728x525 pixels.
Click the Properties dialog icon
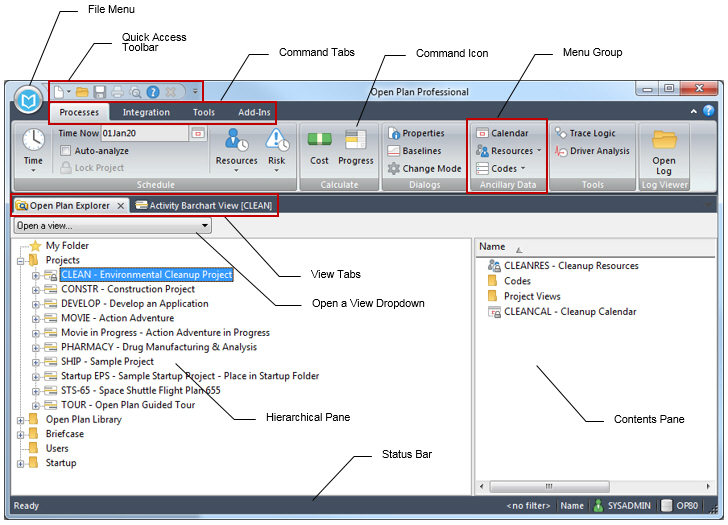pyautogui.click(x=416, y=133)
